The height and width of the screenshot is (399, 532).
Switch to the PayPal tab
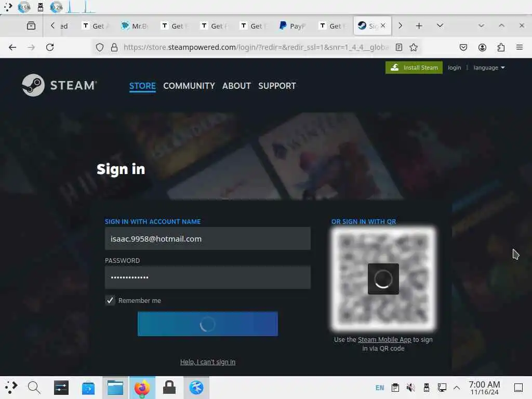tap(293, 26)
